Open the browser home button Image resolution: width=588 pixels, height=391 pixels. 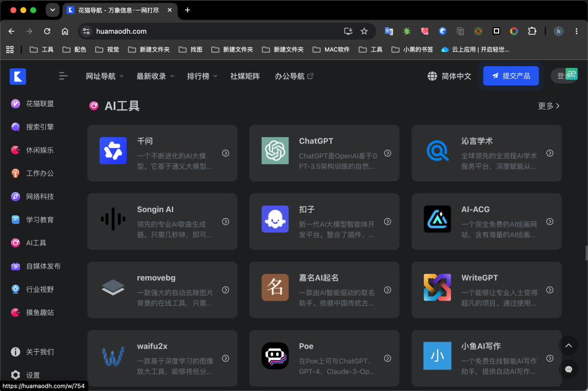click(x=65, y=31)
